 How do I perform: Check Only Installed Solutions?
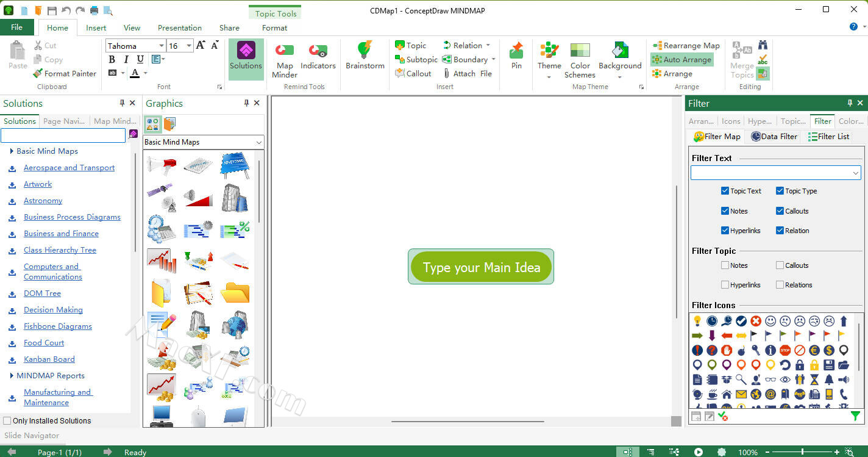pos(7,421)
